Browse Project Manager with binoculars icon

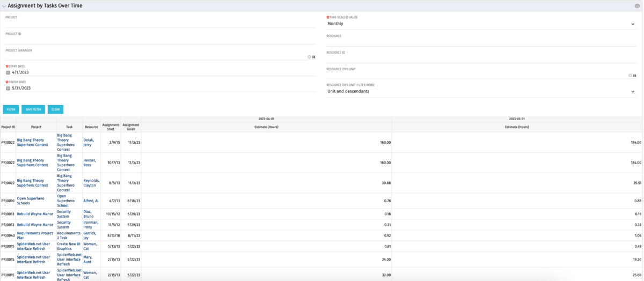coord(314,57)
